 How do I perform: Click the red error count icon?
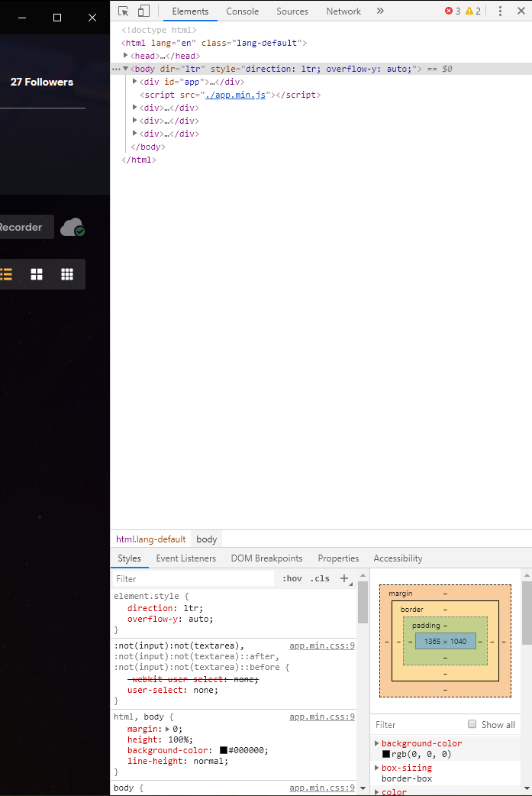click(449, 11)
